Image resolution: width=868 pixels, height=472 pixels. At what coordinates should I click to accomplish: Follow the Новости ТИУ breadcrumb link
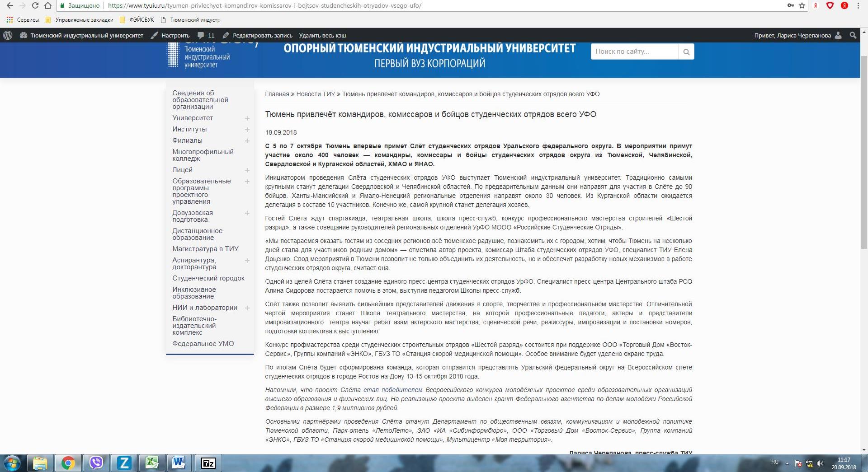316,94
